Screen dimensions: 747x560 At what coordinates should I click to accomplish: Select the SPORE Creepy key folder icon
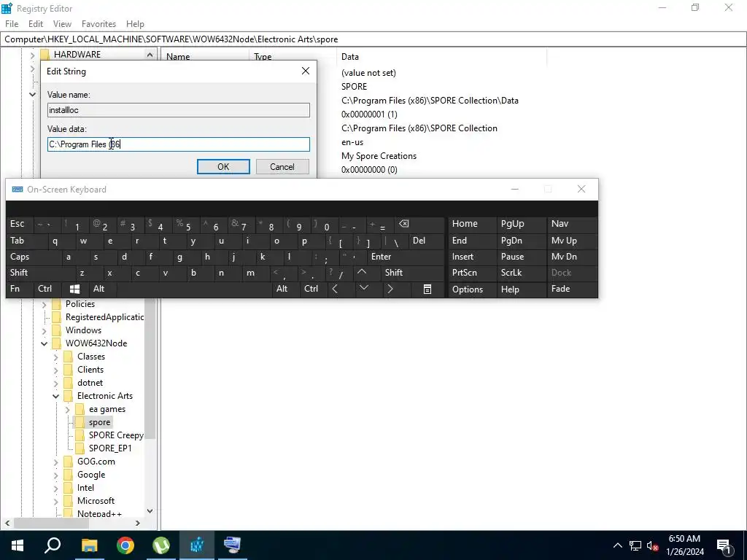(x=80, y=435)
